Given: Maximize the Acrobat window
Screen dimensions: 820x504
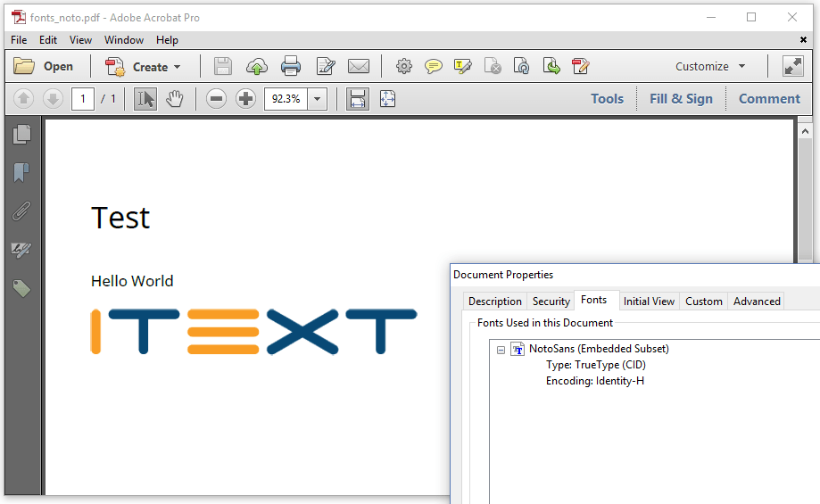Looking at the screenshot, I should (x=751, y=17).
